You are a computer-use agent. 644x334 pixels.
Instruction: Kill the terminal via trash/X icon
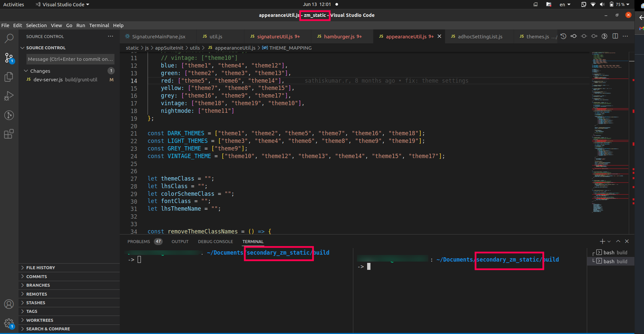627,241
